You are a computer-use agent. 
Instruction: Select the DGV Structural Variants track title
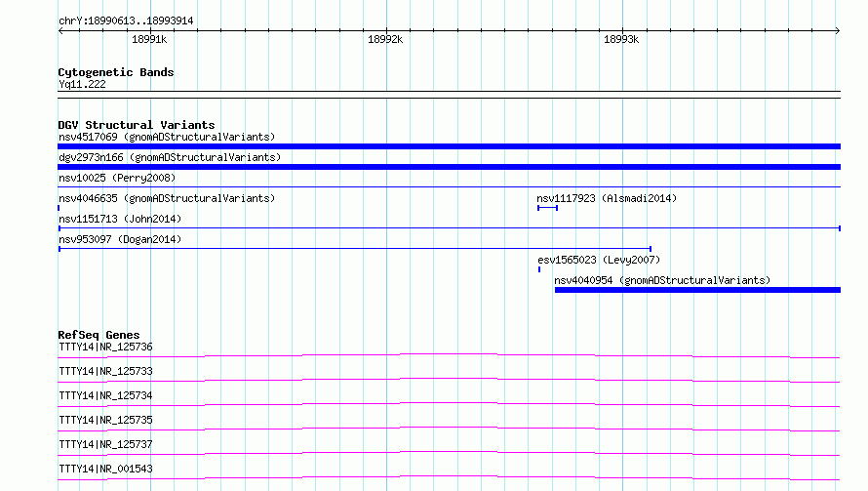137,125
